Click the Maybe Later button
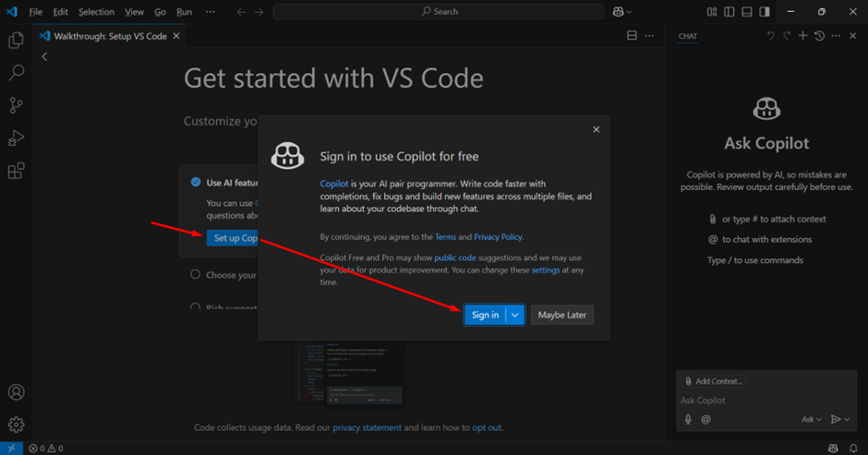This screenshot has width=868, height=455. coord(561,315)
